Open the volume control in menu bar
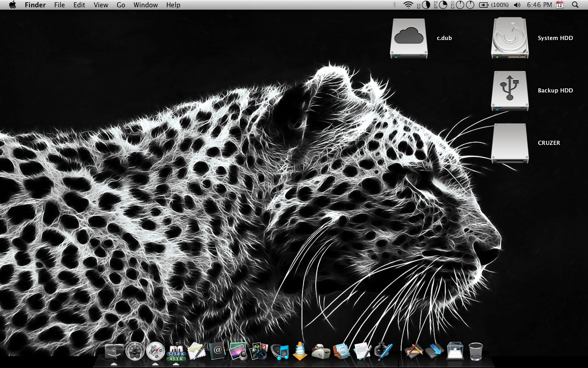 pos(517,5)
